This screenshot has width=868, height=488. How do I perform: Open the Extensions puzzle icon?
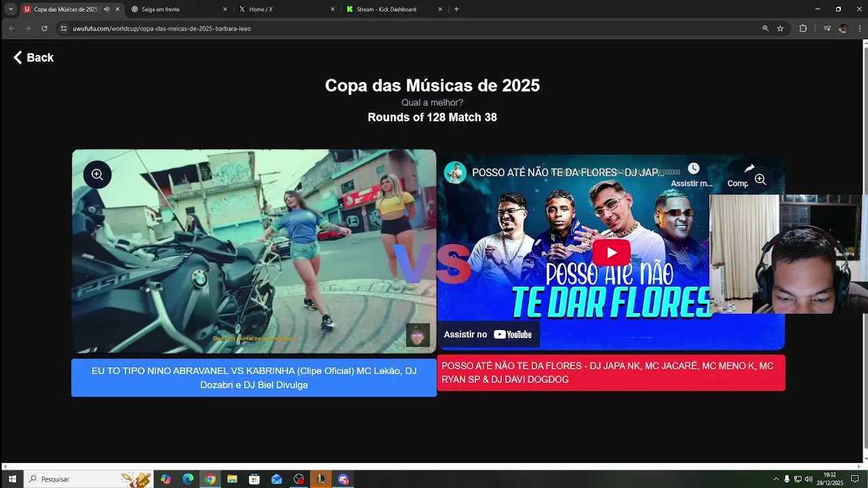tap(804, 28)
